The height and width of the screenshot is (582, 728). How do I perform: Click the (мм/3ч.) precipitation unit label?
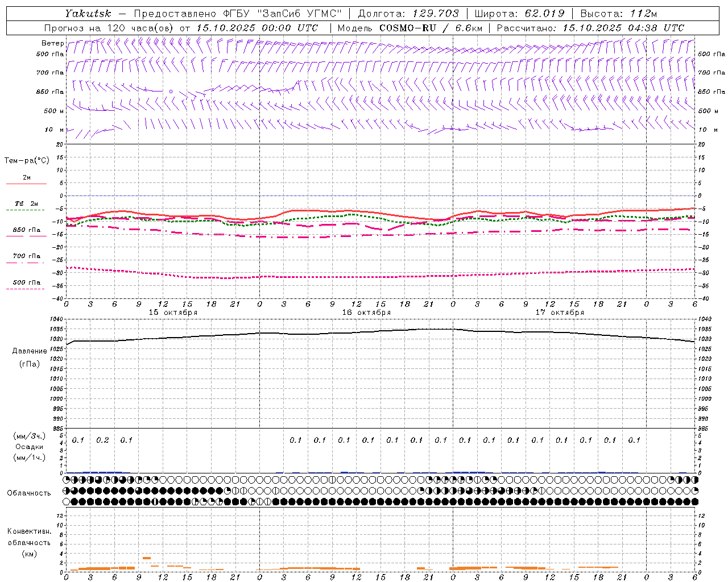pos(30,436)
